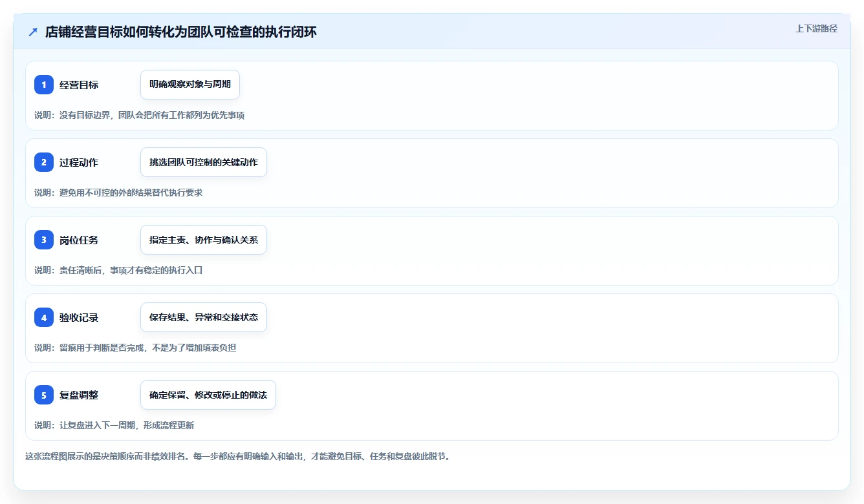Click the 岗位任务 step title
Screen dimensions: 864x504
click(79, 240)
